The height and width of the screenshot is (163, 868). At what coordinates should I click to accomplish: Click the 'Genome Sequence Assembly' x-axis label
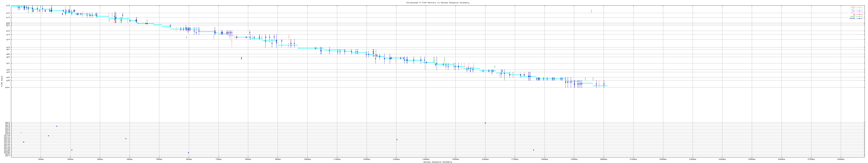coord(437,162)
